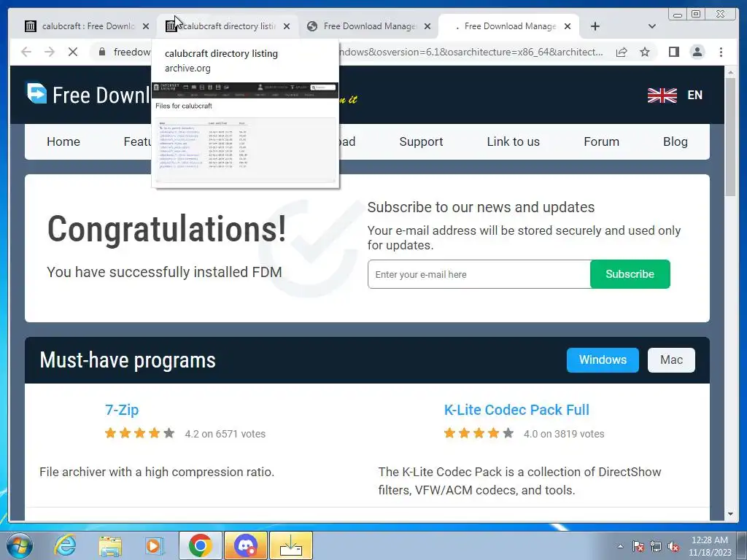Screen dimensions: 747x560
Task: Share this page from the address bar
Action: [x=622, y=52]
